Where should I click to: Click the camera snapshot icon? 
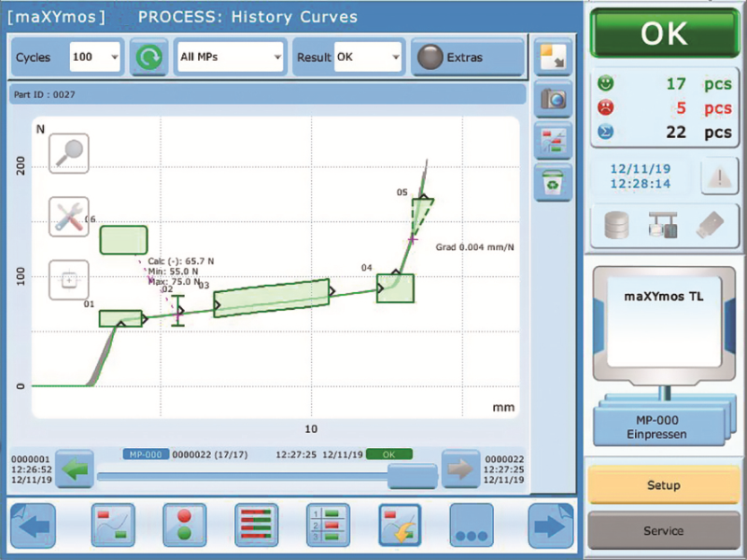tap(553, 99)
